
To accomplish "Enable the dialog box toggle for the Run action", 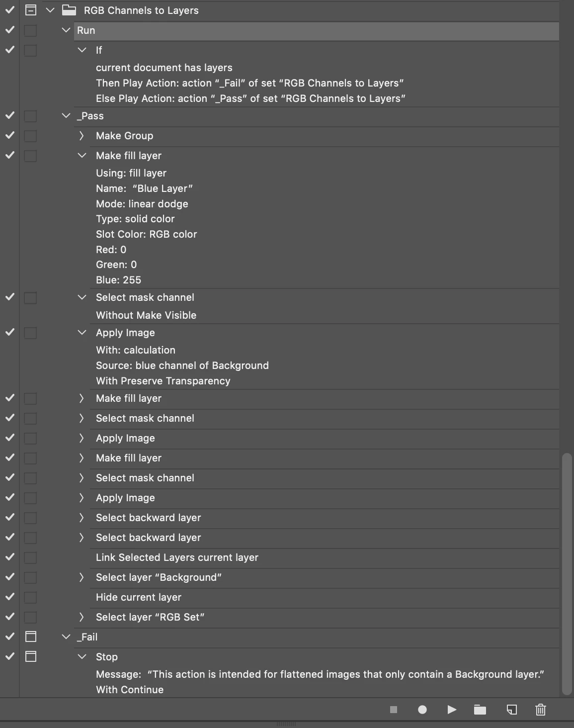I will pyautogui.click(x=31, y=31).
